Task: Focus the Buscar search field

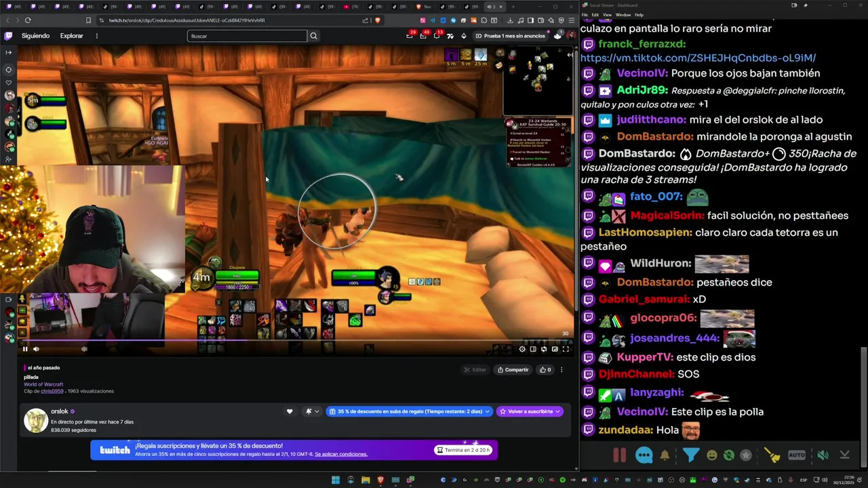Action: (x=247, y=36)
